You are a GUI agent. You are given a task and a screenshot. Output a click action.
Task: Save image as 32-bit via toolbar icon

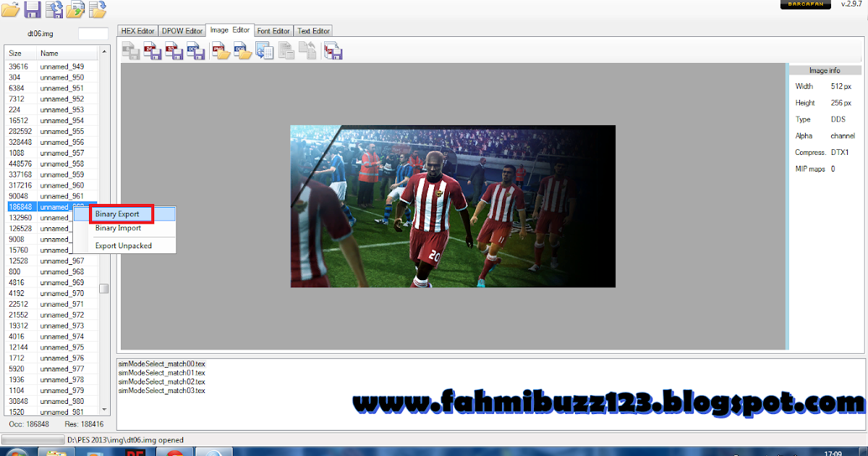[174, 51]
